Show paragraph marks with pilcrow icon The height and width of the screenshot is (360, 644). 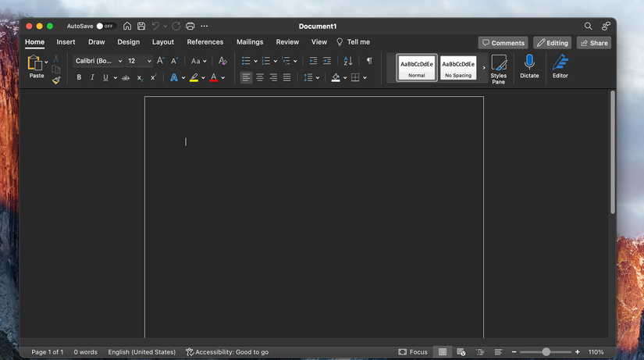(369, 61)
